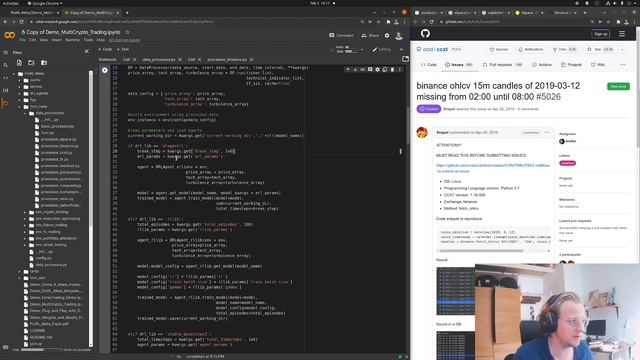Viewport: 640px width, 360px height.
Task: Switch to the data_processor.py editor tab
Action: (x=159, y=60)
